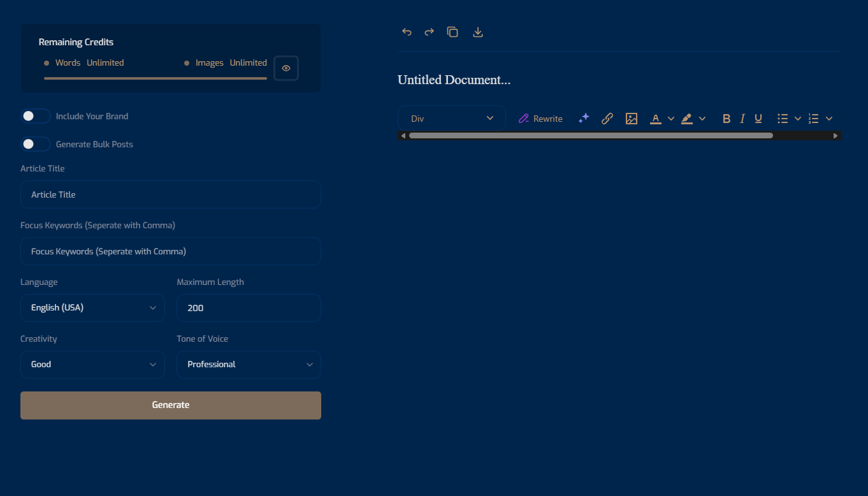Insert an image using picture icon
868x496 pixels.
632,119
